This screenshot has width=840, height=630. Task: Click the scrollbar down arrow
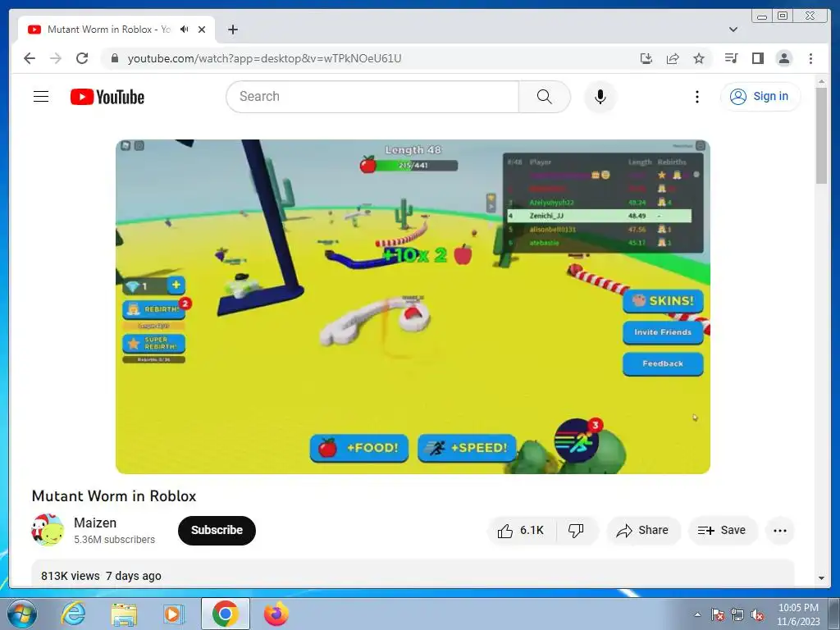(821, 578)
